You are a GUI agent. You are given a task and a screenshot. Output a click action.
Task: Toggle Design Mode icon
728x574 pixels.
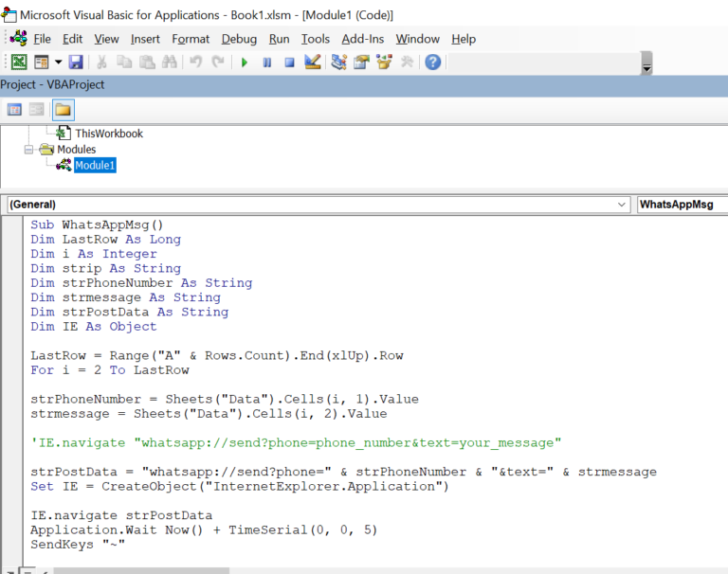[x=313, y=63]
